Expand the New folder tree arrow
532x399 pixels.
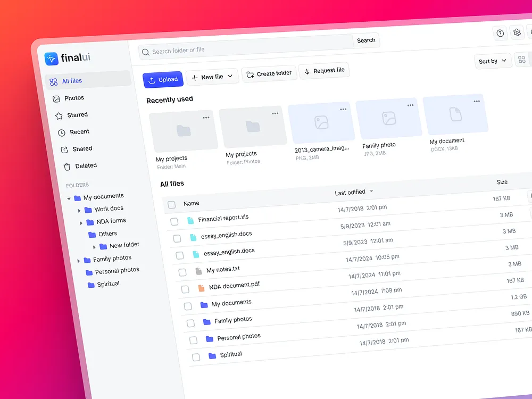pos(94,247)
